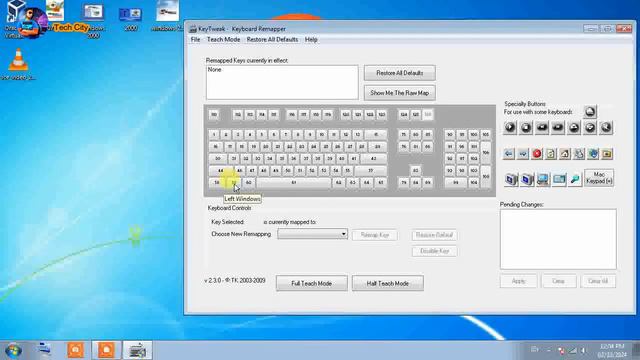Select the wide numpad key numbered 99

[x=456, y=182]
